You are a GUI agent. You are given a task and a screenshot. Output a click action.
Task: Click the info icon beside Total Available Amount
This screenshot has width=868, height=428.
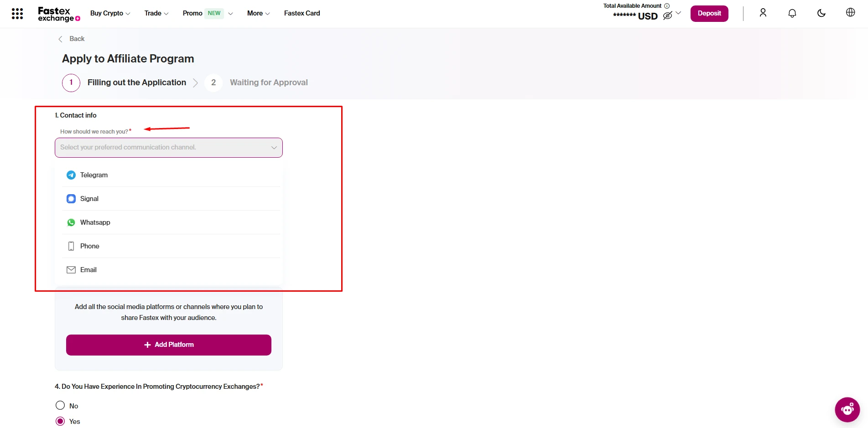click(x=667, y=6)
